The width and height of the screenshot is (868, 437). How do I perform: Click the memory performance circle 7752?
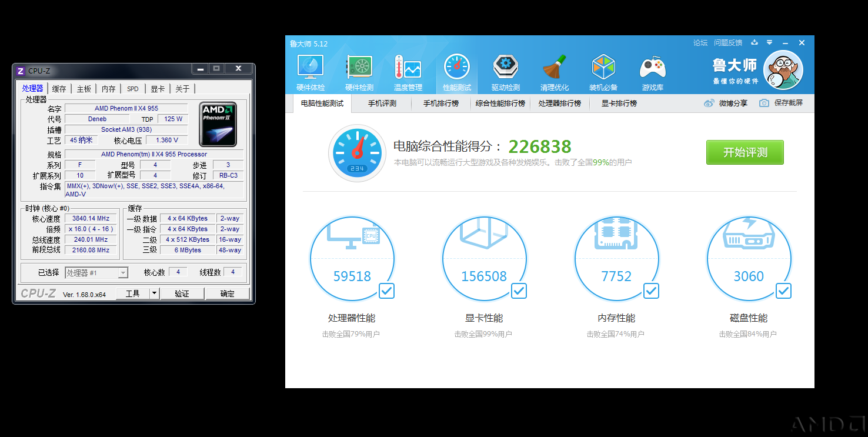point(617,259)
